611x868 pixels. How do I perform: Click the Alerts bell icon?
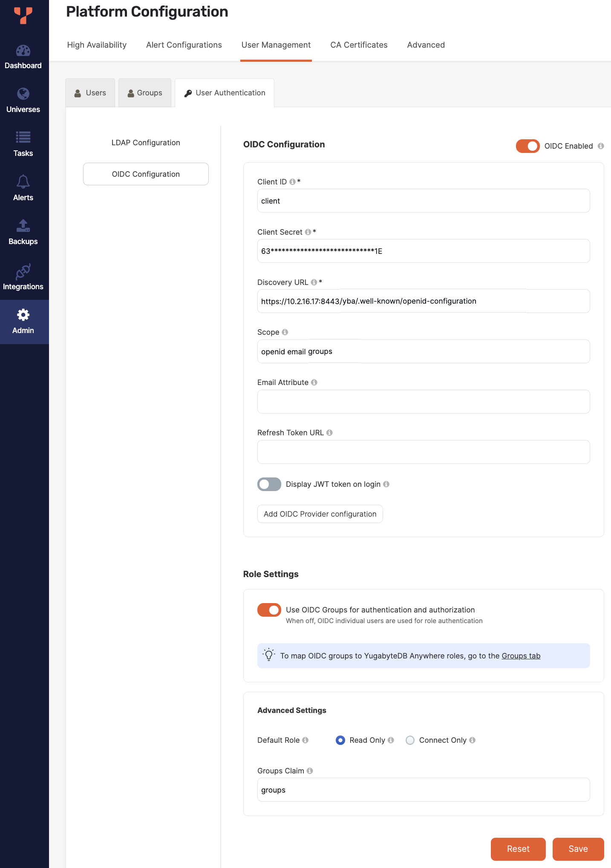point(23,182)
